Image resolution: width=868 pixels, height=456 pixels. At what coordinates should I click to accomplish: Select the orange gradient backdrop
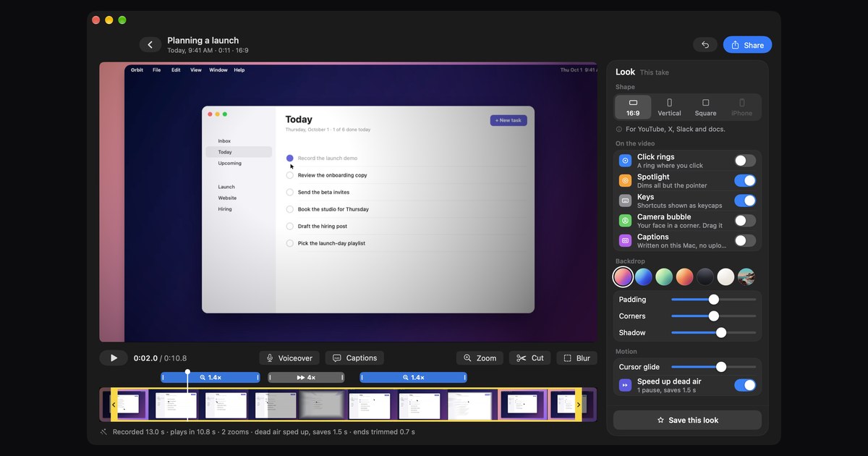tap(684, 276)
